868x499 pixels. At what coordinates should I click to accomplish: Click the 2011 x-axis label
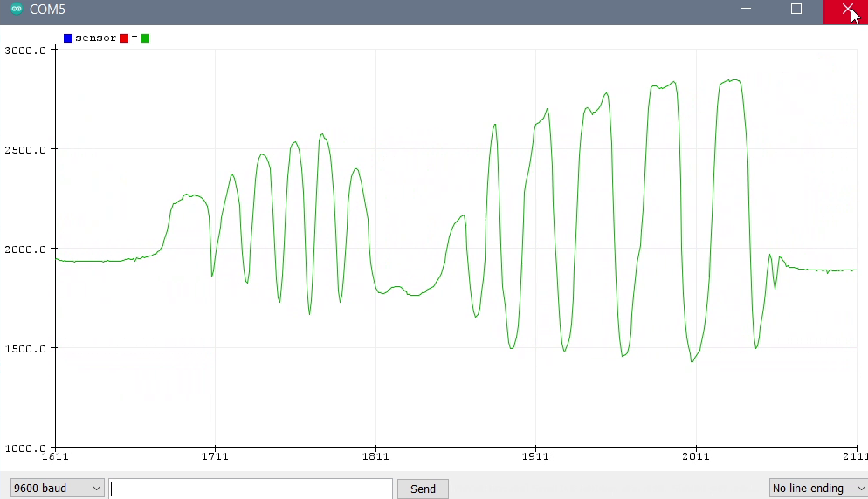(696, 456)
